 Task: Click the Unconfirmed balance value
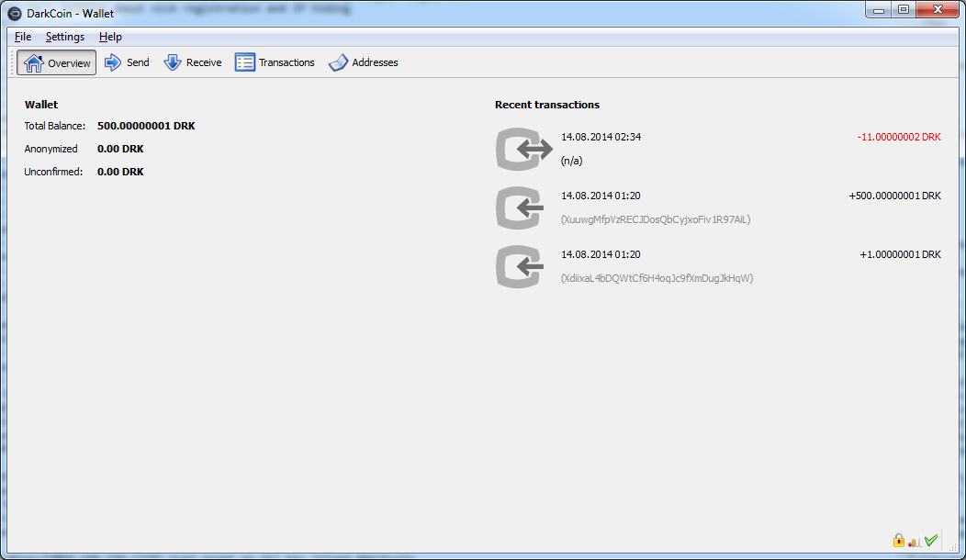(120, 172)
